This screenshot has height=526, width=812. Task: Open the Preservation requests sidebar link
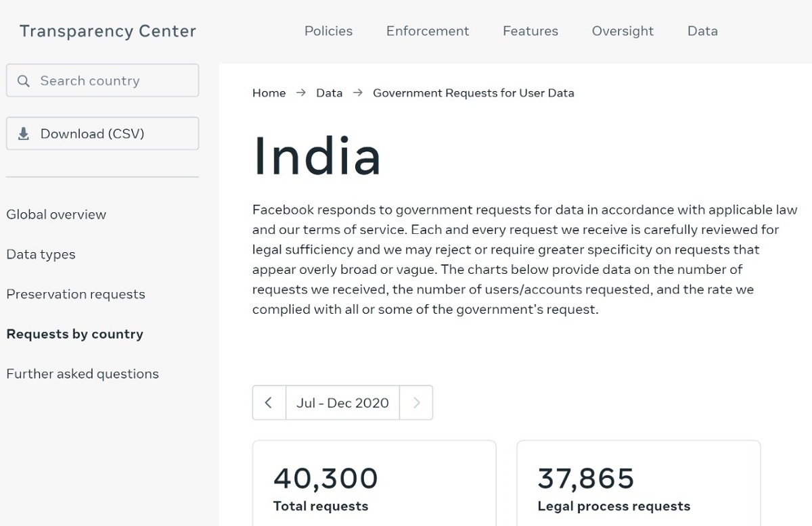pyautogui.click(x=76, y=294)
